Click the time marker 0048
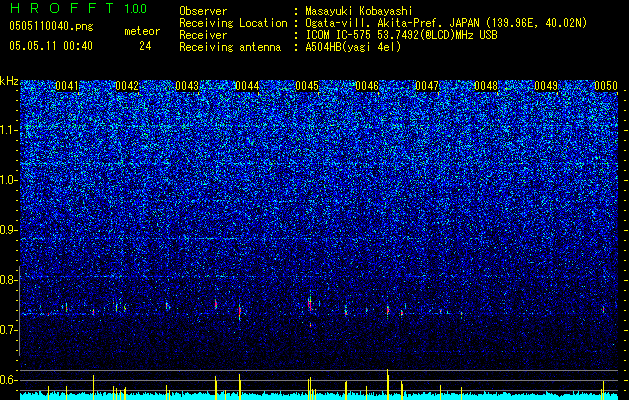The image size is (629, 400). click(x=486, y=86)
